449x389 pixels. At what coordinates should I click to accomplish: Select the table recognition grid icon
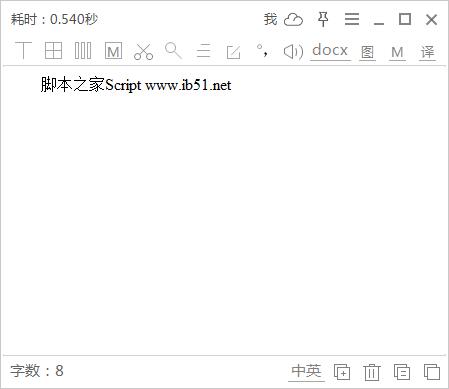coord(53,51)
